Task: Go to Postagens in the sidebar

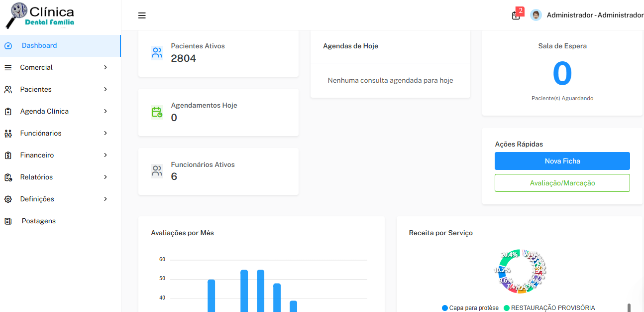Action: point(60,221)
